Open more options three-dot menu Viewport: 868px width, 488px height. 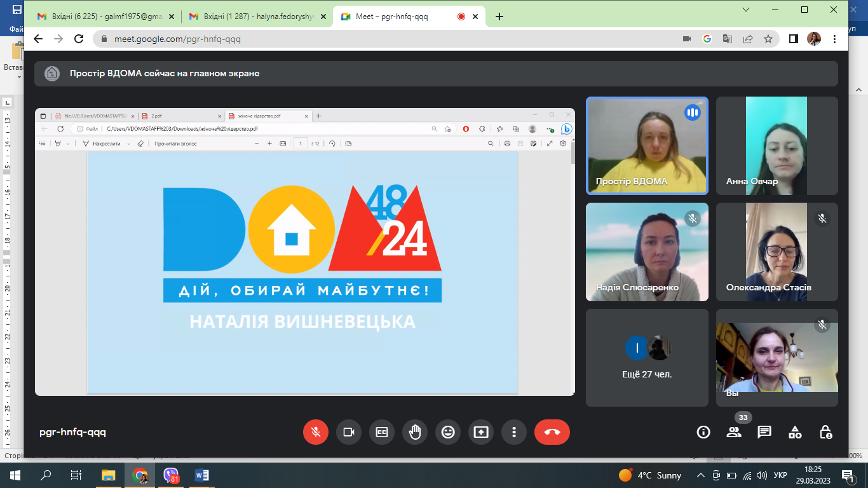click(513, 432)
